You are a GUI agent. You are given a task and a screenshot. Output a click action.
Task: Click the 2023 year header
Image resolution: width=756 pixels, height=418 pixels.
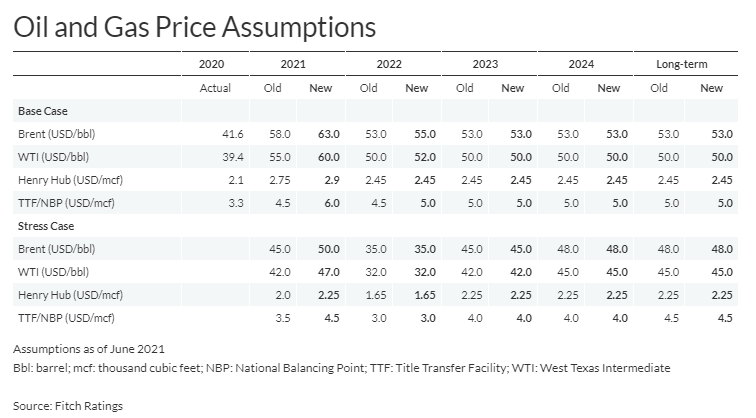point(486,64)
